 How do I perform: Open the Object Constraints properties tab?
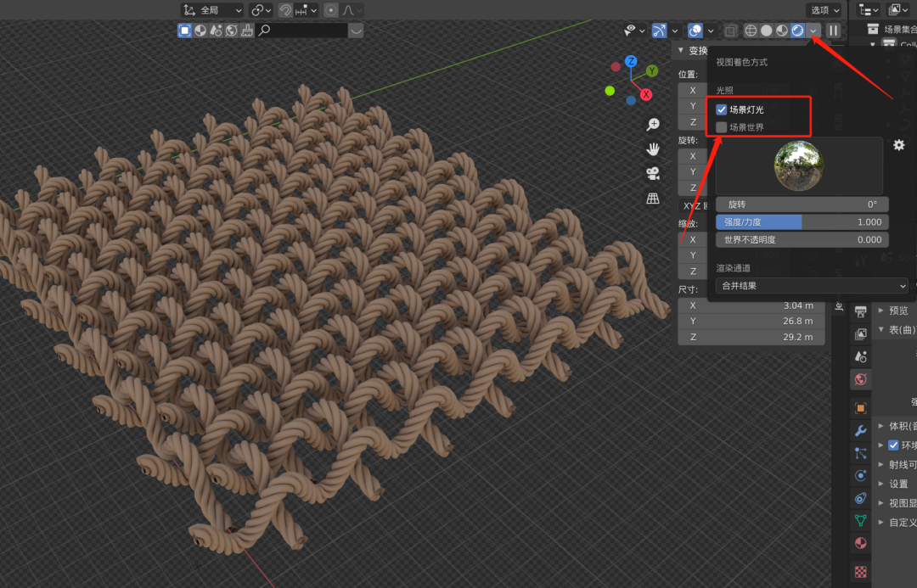pos(860,498)
